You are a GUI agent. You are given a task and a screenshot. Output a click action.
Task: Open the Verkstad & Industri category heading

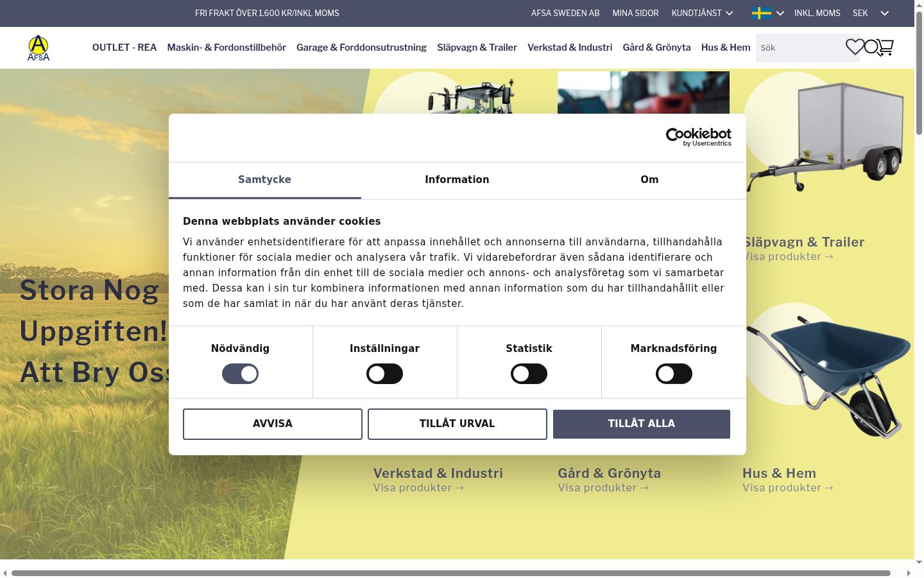point(438,473)
